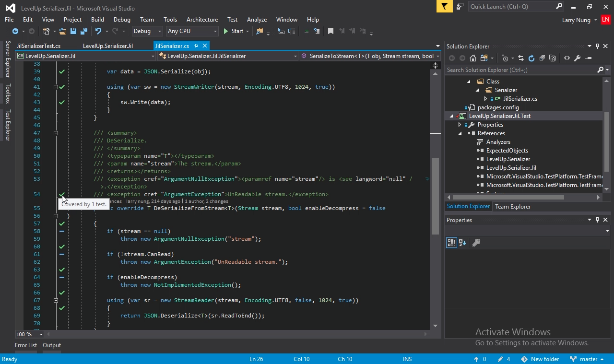Screen dimensions: 614x364
Task: Open the JilSerializer type navigation dropdown
Action: [x=228, y=56]
